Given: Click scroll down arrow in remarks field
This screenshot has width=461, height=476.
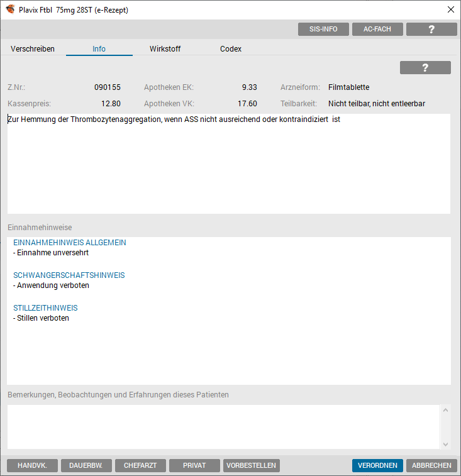Looking at the screenshot, I should pos(445,445).
